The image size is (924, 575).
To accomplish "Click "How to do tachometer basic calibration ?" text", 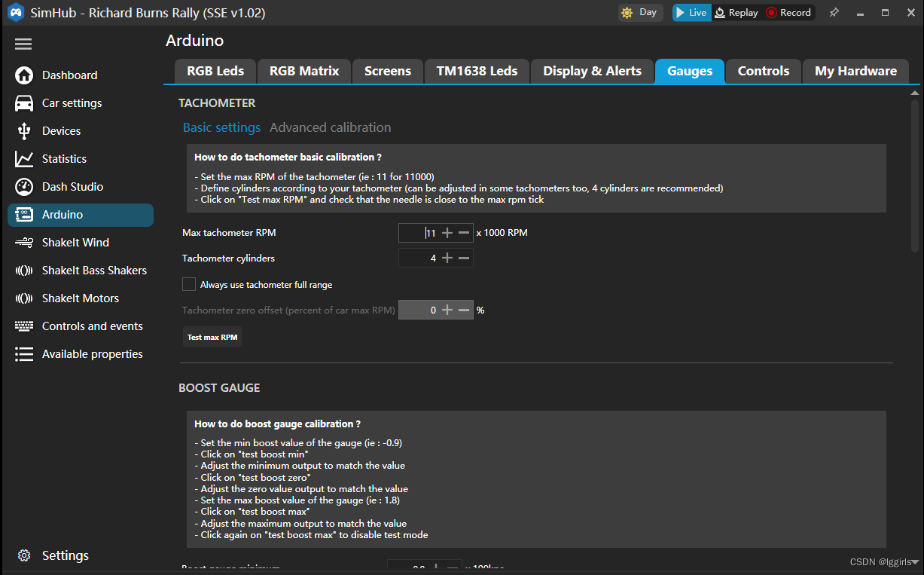I will point(288,157).
